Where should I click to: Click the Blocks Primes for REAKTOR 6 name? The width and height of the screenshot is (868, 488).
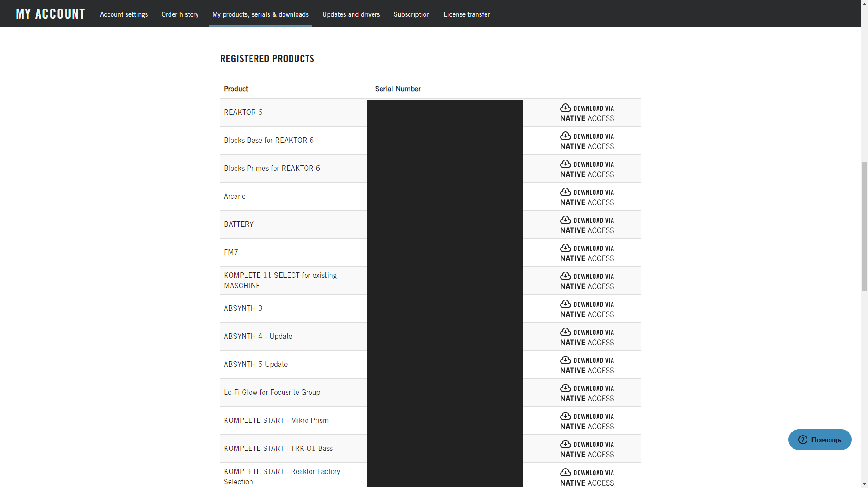[x=272, y=168]
